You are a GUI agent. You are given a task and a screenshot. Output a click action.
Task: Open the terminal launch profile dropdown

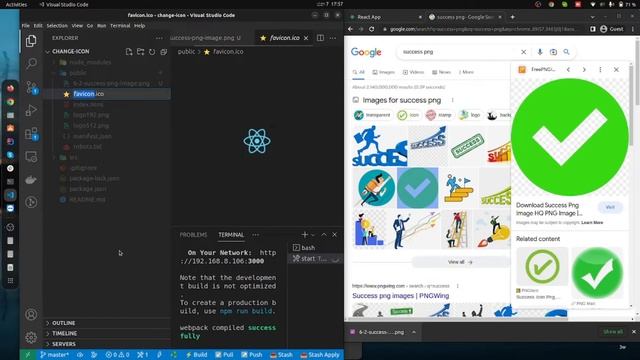click(x=313, y=235)
